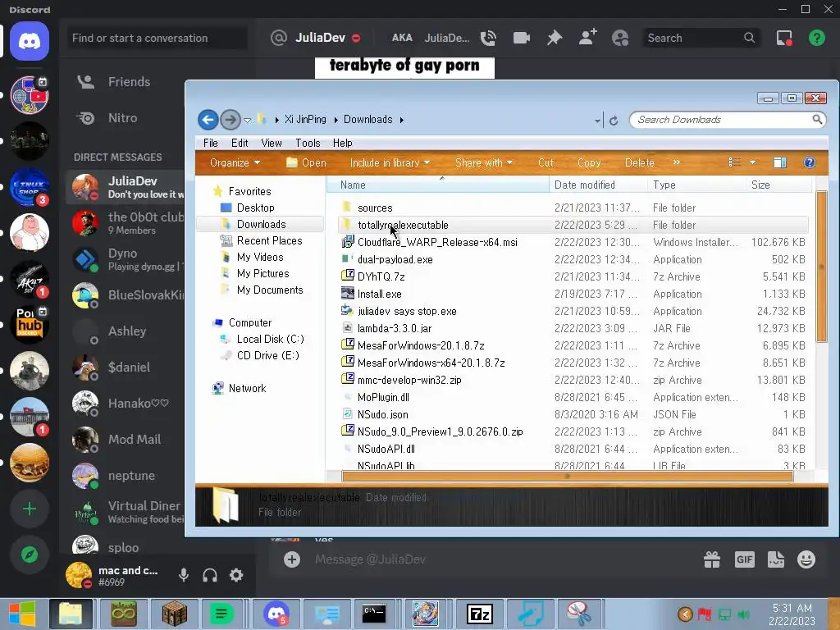Screen dimensions: 840x630
Task: Click the vertical scrollbar in file list
Action: [x=821, y=267]
